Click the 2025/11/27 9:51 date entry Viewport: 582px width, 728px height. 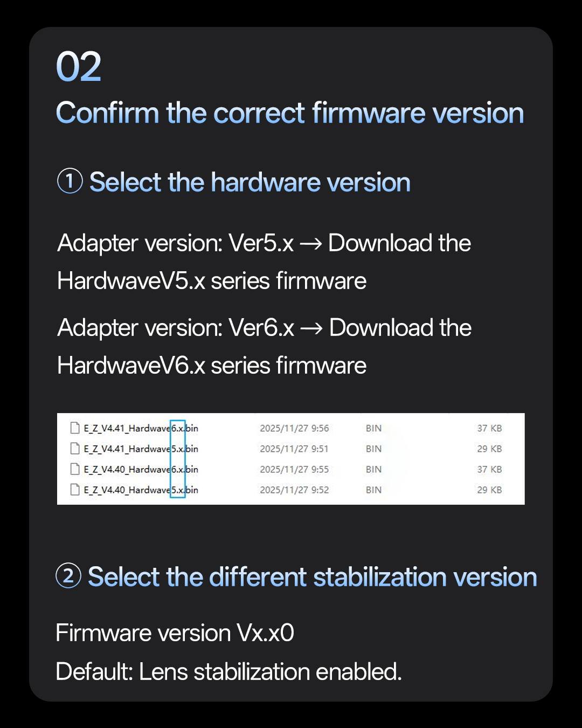click(294, 449)
